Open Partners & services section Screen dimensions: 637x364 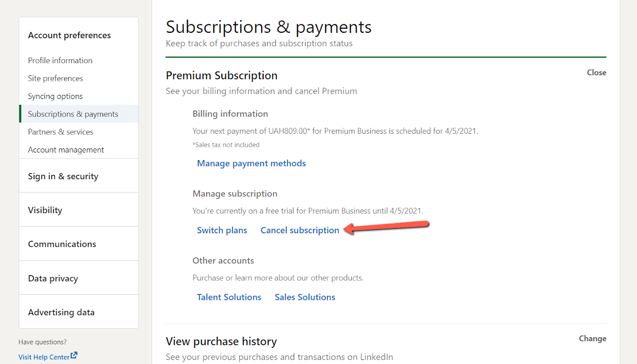coord(61,132)
